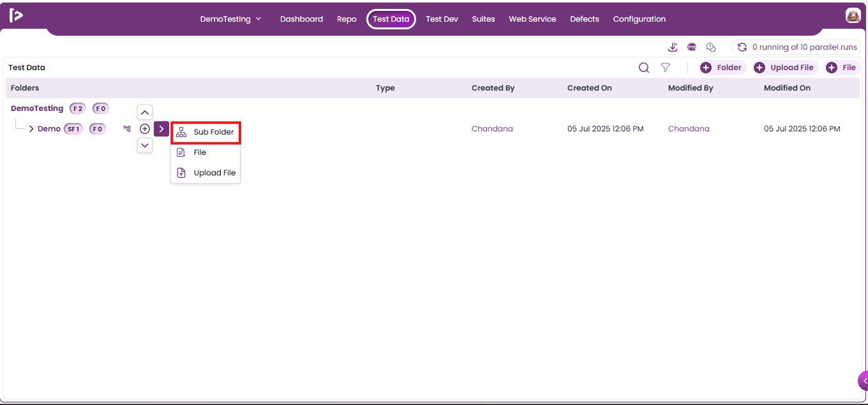
Task: Click the F 2 badge next to DemoTesting
Action: coord(78,108)
